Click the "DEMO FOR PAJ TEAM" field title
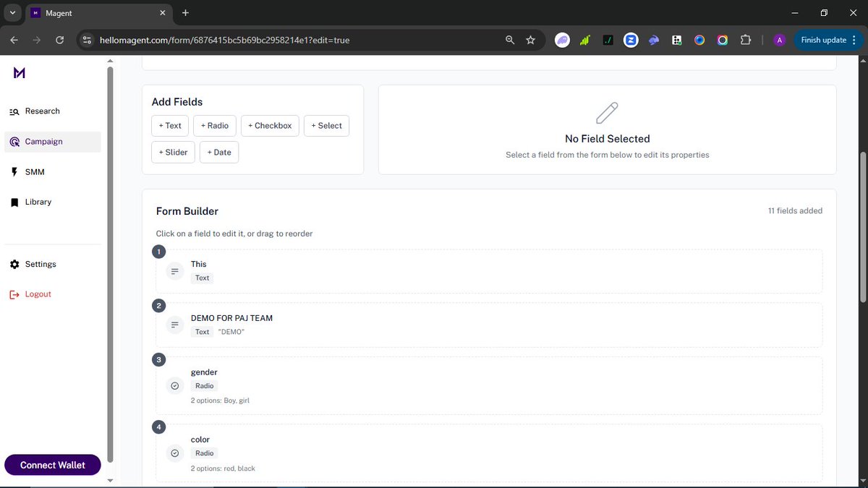The width and height of the screenshot is (868, 488). click(231, 318)
